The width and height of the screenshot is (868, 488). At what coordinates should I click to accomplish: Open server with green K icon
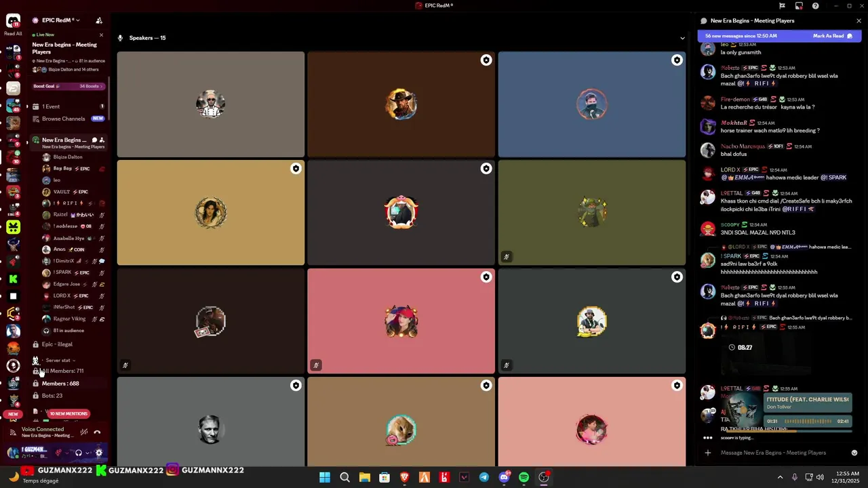[13, 279]
